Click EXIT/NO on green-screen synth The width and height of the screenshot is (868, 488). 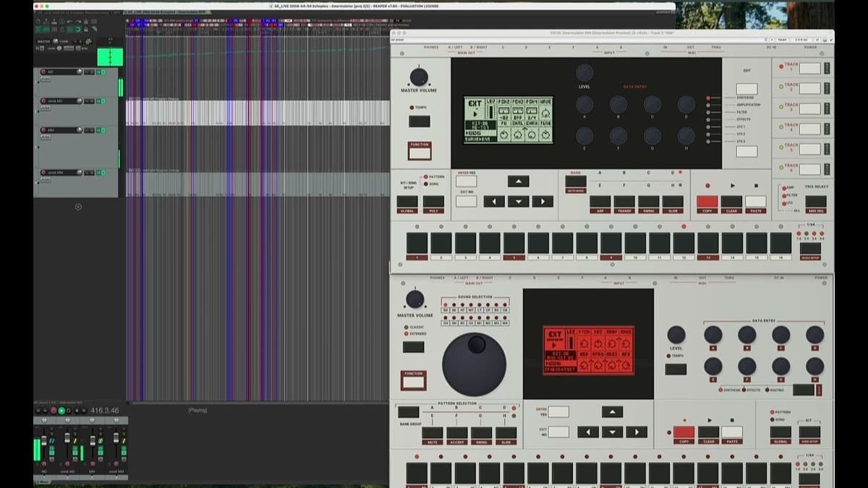[x=467, y=202]
